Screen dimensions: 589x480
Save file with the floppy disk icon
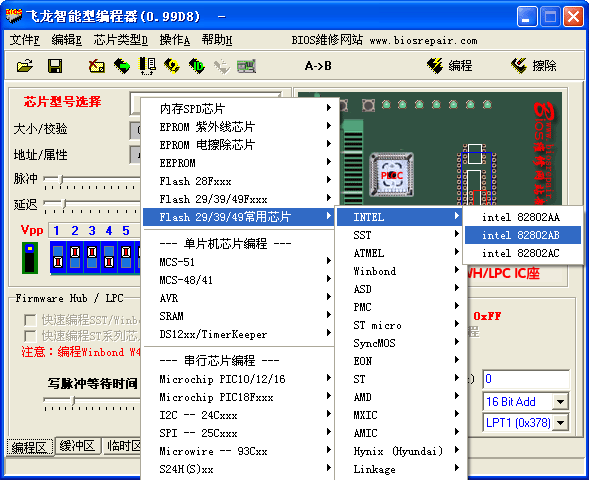click(x=55, y=66)
